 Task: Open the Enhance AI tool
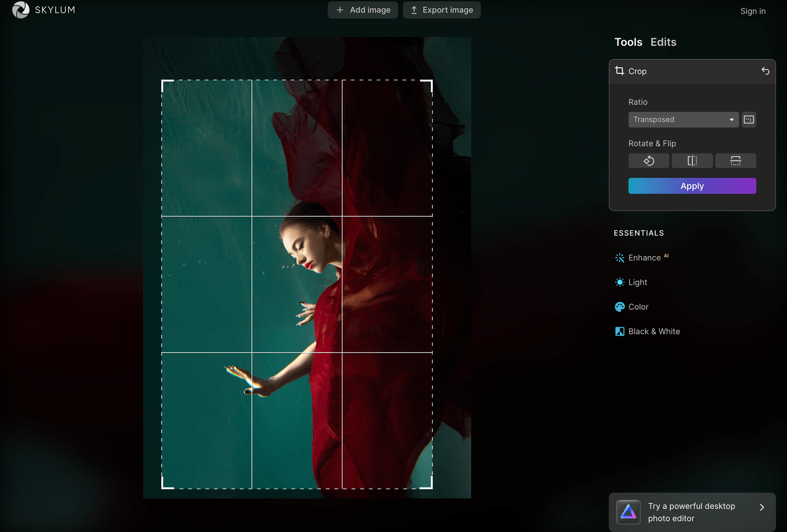click(644, 257)
